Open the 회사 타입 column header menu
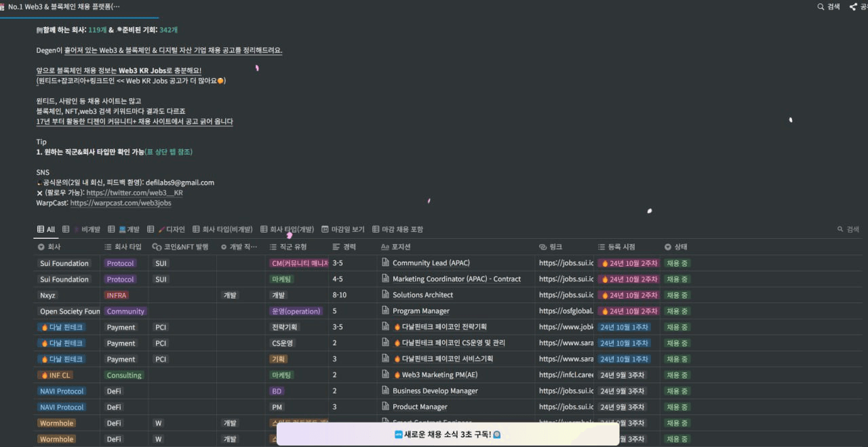The width and height of the screenshot is (868, 447). (125, 247)
